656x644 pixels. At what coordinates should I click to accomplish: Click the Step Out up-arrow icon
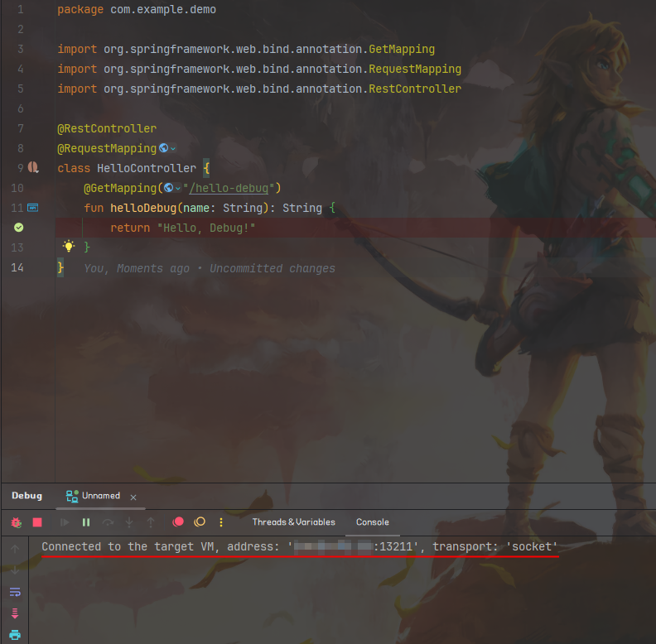pyautogui.click(x=151, y=522)
